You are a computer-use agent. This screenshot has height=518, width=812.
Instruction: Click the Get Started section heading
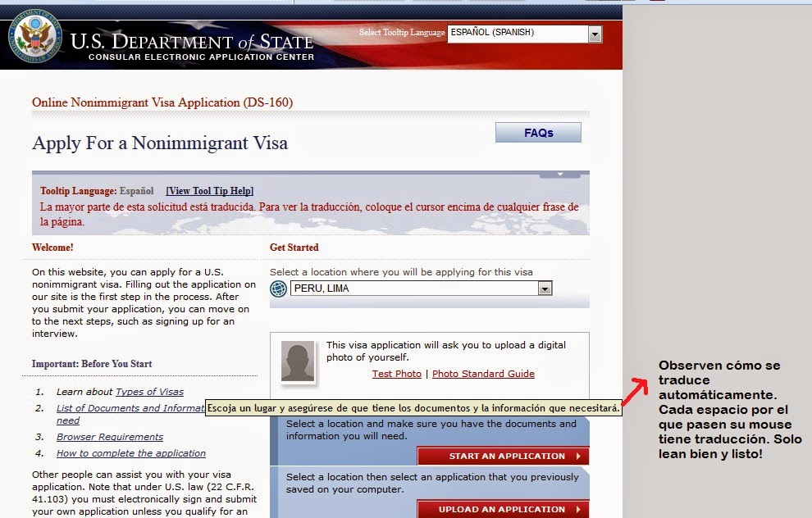294,248
